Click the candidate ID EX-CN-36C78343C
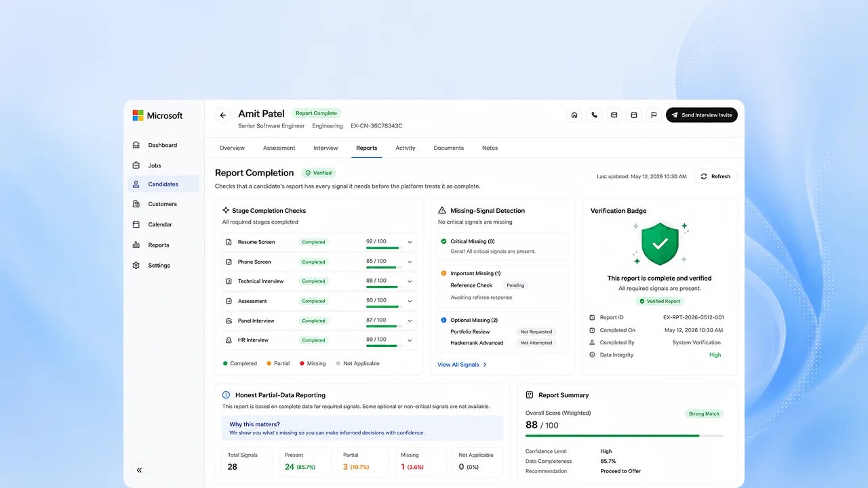The width and height of the screenshot is (868, 488). 376,126
